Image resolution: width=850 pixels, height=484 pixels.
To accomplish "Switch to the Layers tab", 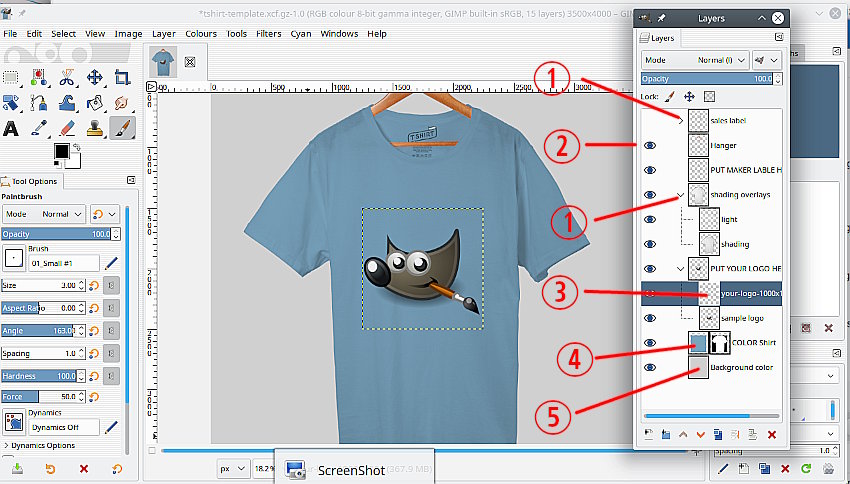I will tap(658, 38).
